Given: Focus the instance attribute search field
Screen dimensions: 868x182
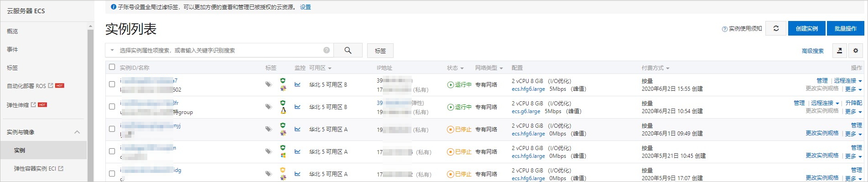Looking at the screenshot, I should click(x=219, y=50).
